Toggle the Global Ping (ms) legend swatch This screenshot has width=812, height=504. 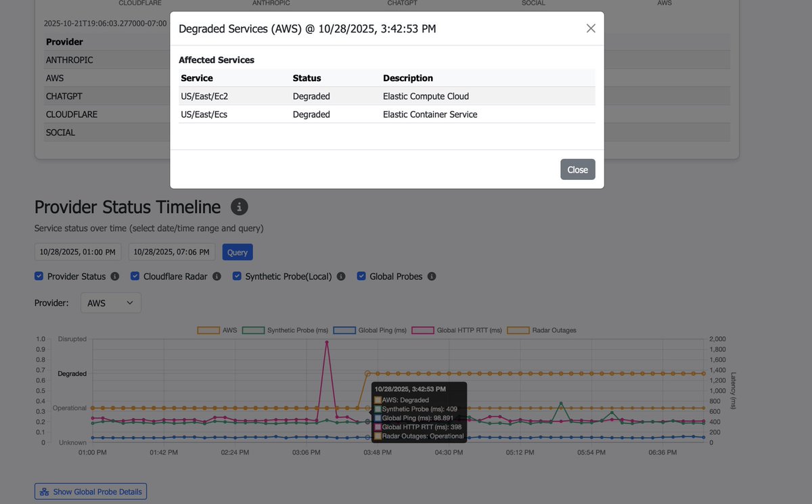[x=344, y=330]
